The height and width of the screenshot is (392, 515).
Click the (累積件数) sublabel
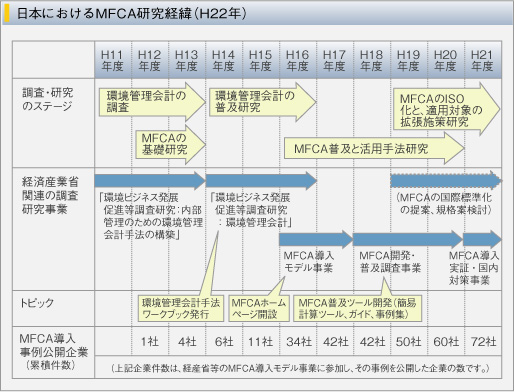point(50,365)
